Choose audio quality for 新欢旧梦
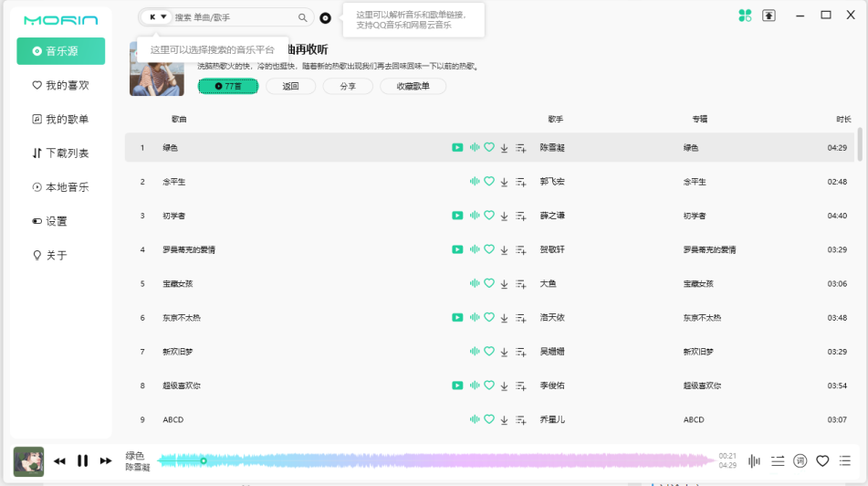Image resolution: width=868 pixels, height=486 pixels. [475, 352]
